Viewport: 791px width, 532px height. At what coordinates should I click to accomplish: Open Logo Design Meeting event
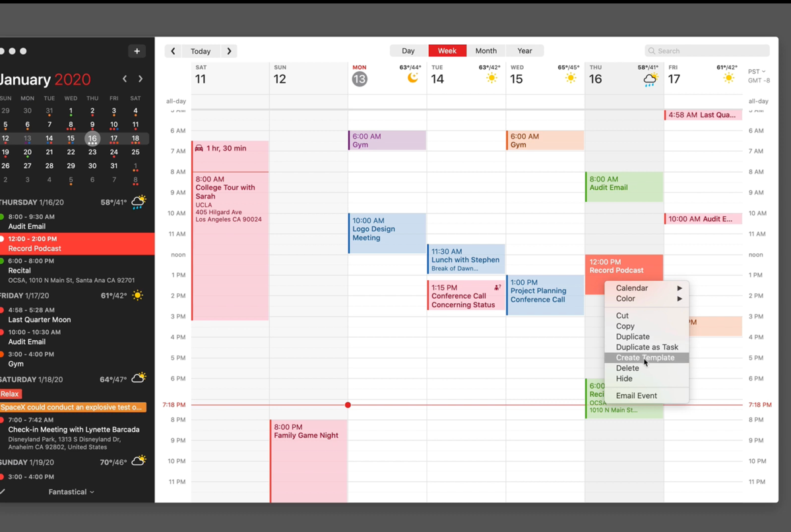click(387, 233)
